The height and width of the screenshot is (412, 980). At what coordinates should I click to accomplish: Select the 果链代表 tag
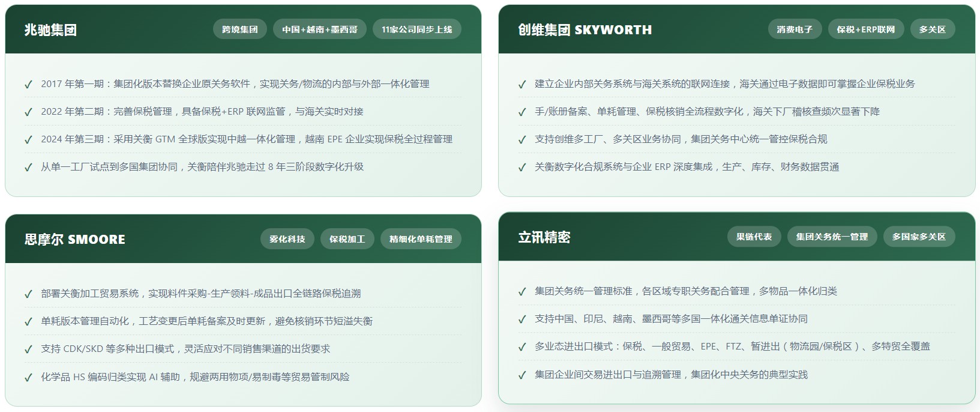[754, 237]
